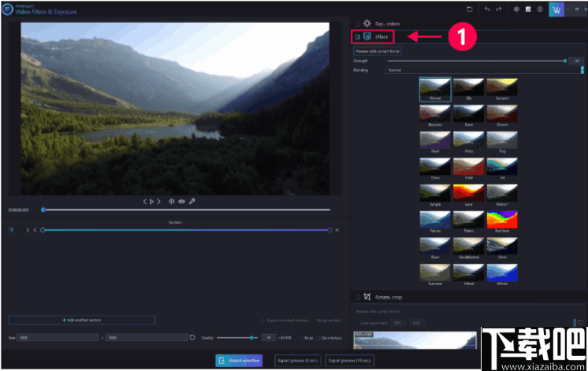The image size is (588, 371).
Task: Step to the previous frame
Action: coord(145,201)
